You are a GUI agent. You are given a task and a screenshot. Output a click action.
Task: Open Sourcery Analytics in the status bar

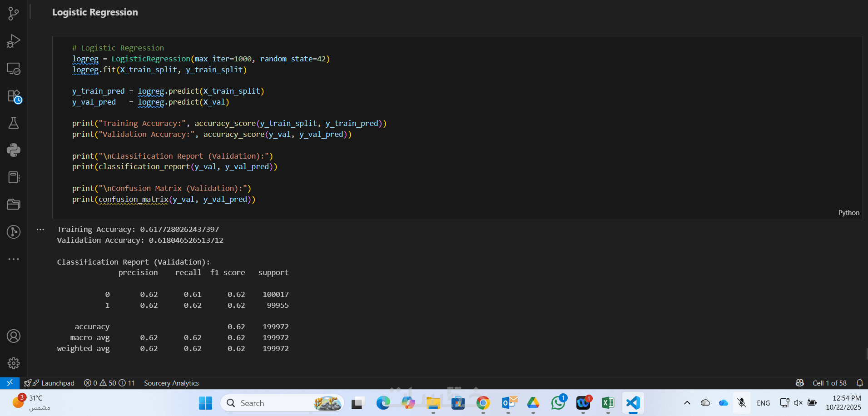(171, 383)
